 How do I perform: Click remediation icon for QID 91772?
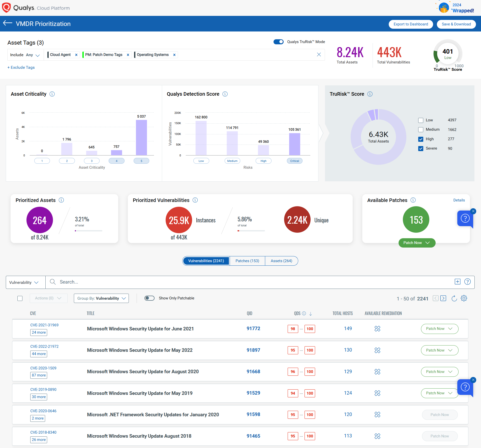pos(377,329)
